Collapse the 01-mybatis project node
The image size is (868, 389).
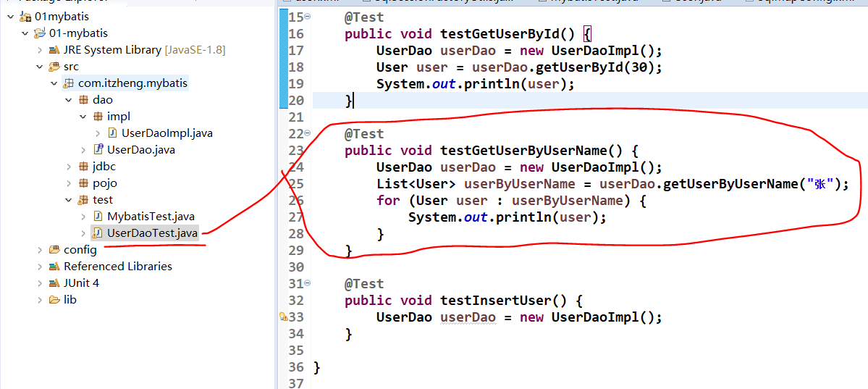[x=25, y=33]
